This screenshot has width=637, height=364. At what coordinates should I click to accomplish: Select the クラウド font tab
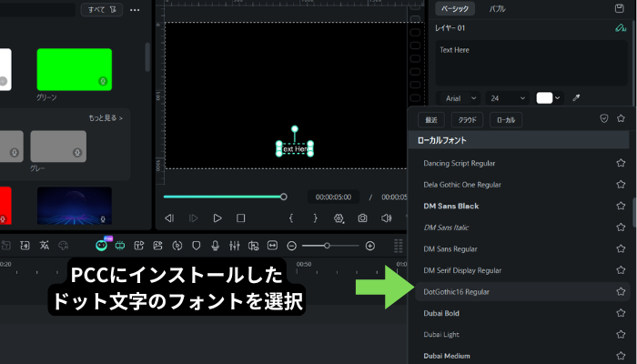coord(467,120)
